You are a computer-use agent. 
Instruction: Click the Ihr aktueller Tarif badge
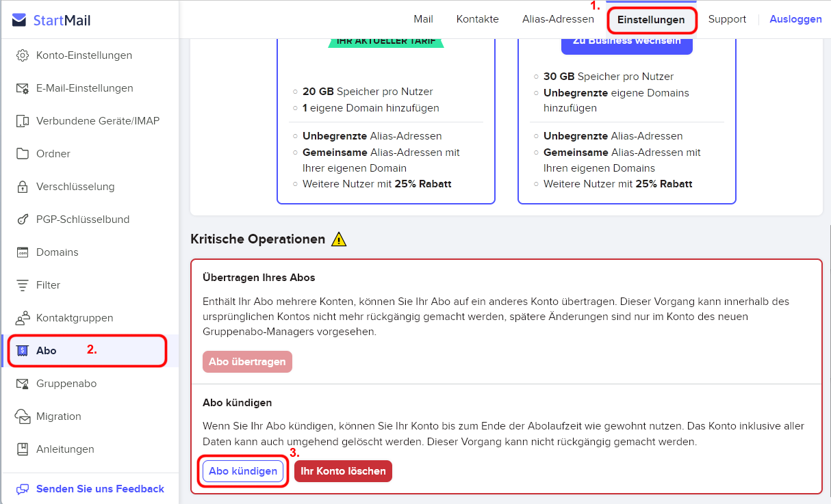(386, 42)
